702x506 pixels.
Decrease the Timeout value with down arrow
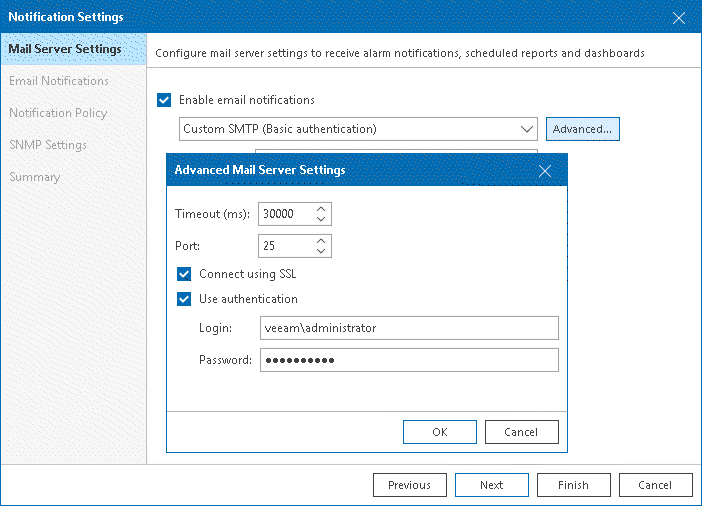click(x=320, y=219)
